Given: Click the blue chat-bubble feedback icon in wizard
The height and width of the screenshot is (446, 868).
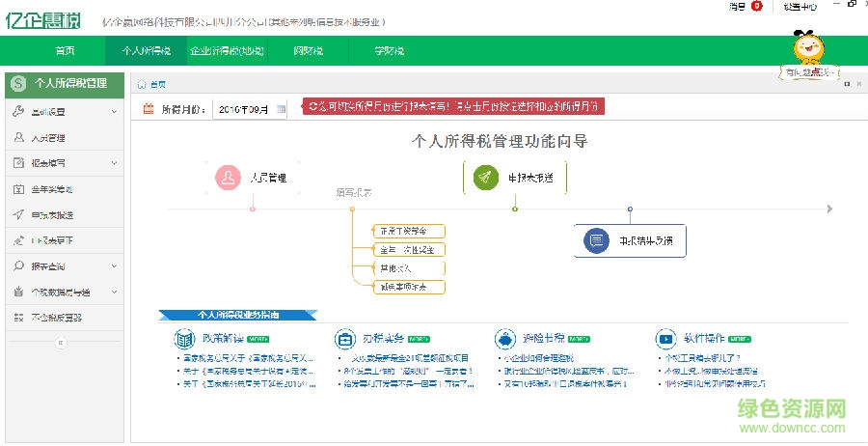Looking at the screenshot, I should point(596,240).
